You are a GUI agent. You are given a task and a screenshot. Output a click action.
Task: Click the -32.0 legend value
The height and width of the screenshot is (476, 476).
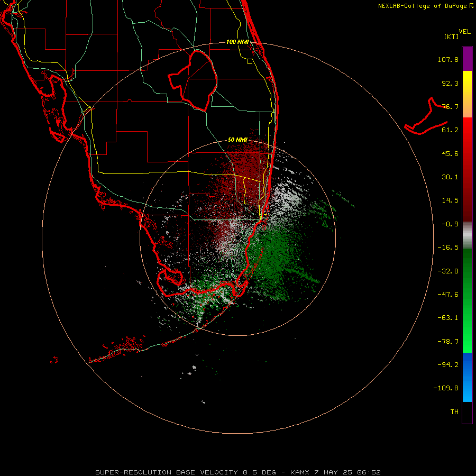tap(448, 271)
